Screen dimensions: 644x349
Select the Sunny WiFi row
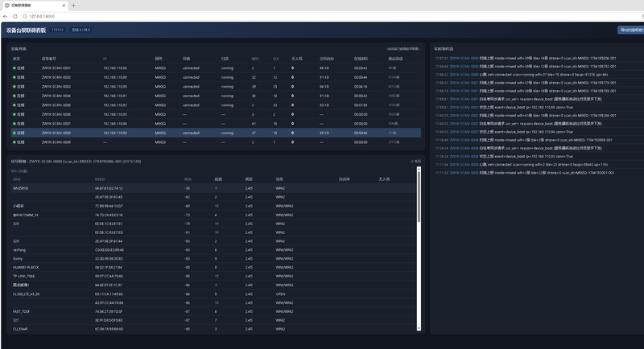click(x=213, y=259)
